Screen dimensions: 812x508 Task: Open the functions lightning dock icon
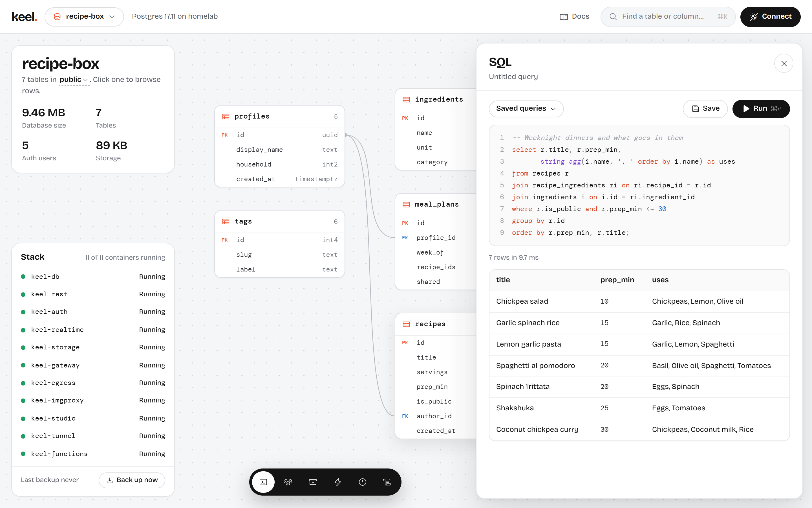pos(337,482)
